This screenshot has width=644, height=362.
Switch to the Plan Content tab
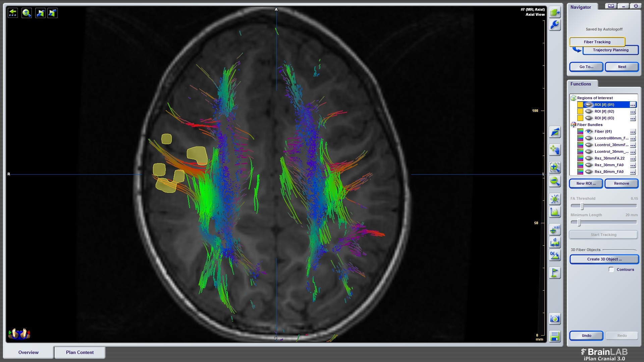[80, 352]
